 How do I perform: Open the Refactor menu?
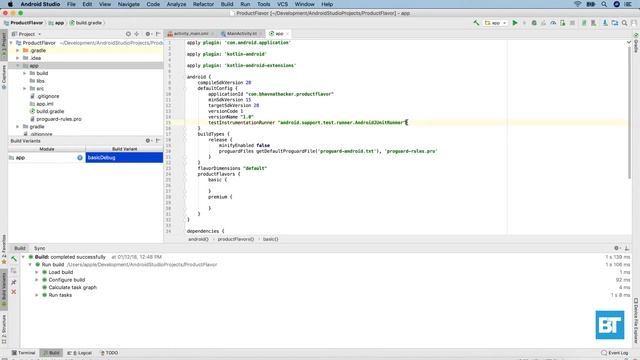coord(203,4)
